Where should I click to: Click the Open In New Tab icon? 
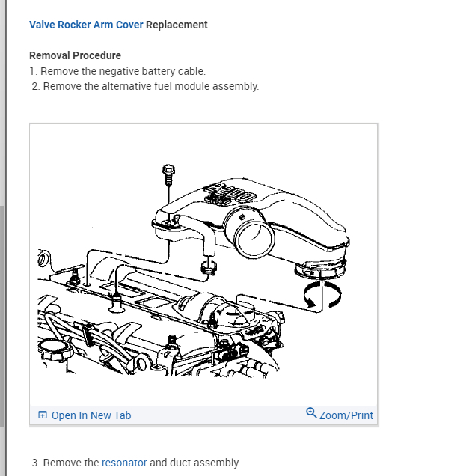click(x=43, y=415)
